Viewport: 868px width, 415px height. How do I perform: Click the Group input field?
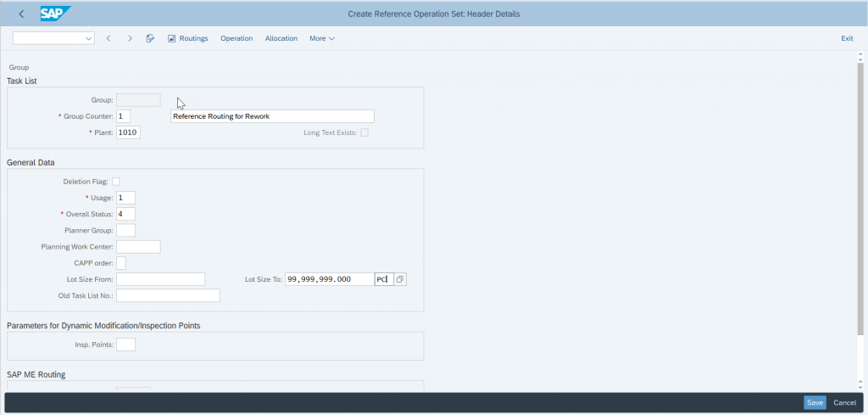[x=138, y=100]
